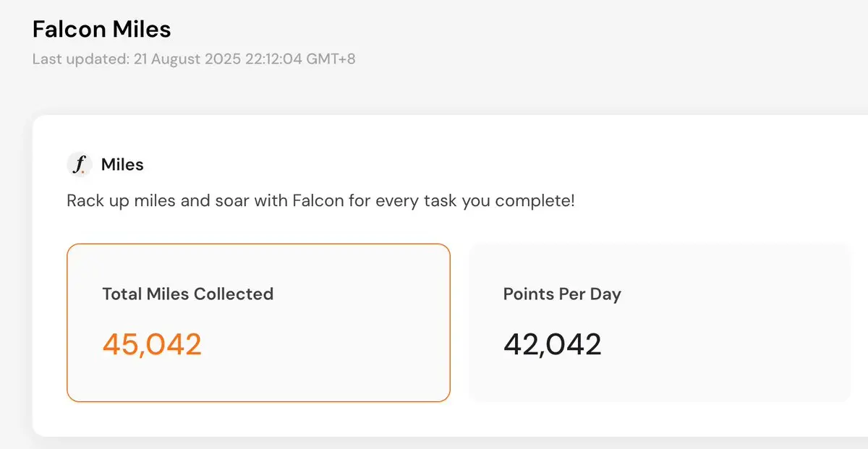Click the date '21 August 2025'
The height and width of the screenshot is (449, 868).
182,59
